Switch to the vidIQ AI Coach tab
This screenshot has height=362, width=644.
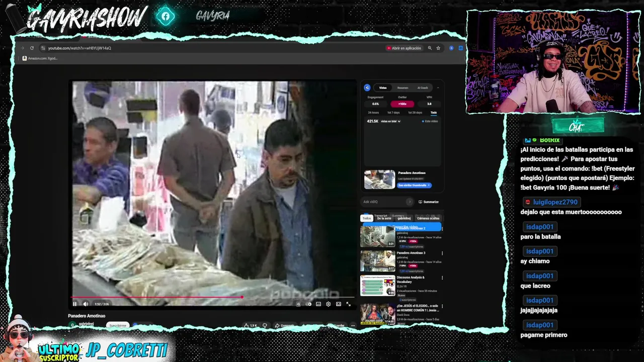[x=423, y=87]
